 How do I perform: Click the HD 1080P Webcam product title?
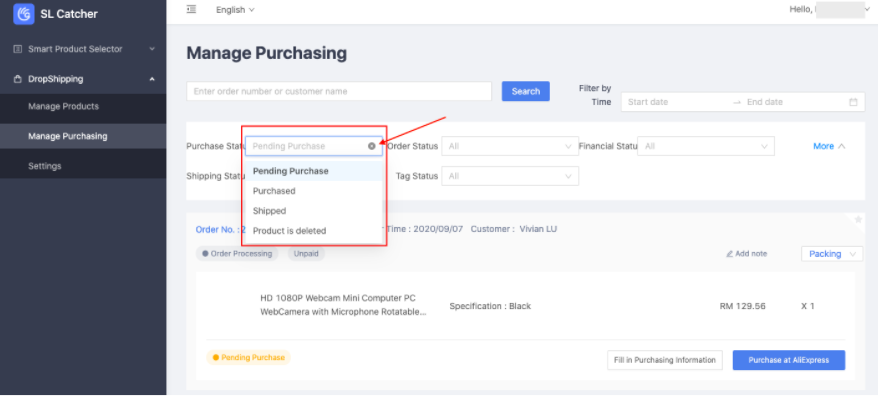[x=343, y=305]
